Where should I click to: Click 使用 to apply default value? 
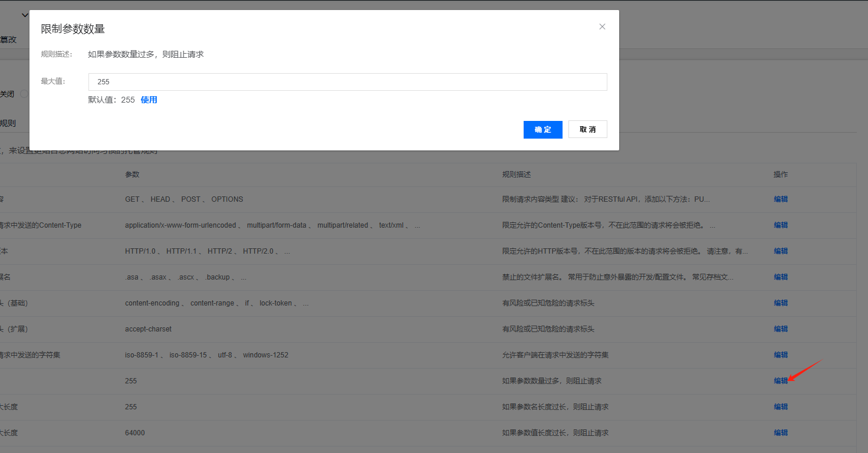(149, 100)
